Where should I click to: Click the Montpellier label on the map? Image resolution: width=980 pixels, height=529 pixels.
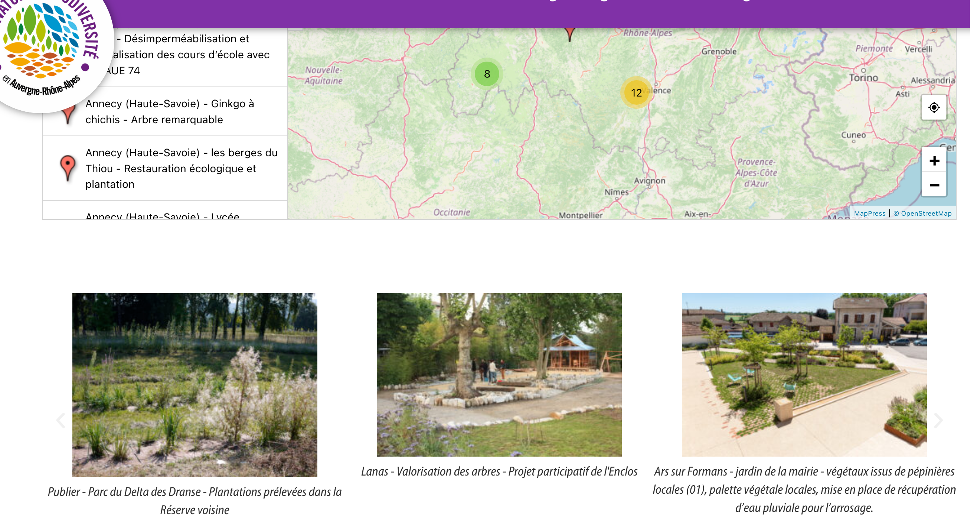pos(580,215)
